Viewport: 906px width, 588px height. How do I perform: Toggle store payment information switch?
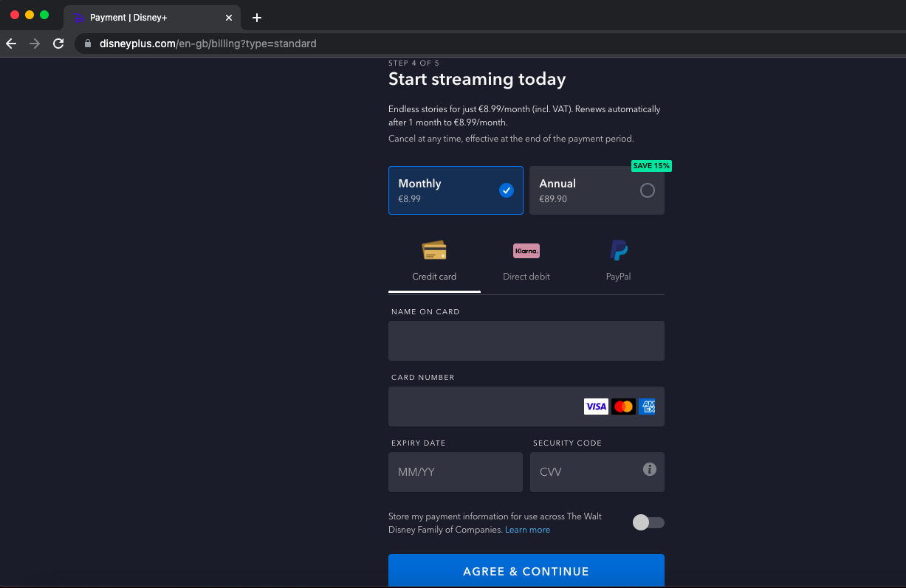click(648, 522)
